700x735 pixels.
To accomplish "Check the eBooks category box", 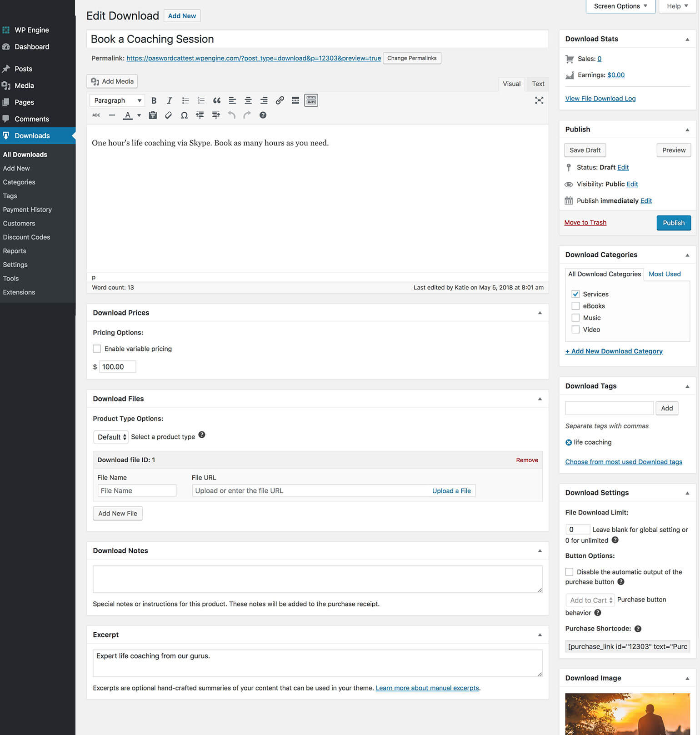I will pyautogui.click(x=575, y=306).
